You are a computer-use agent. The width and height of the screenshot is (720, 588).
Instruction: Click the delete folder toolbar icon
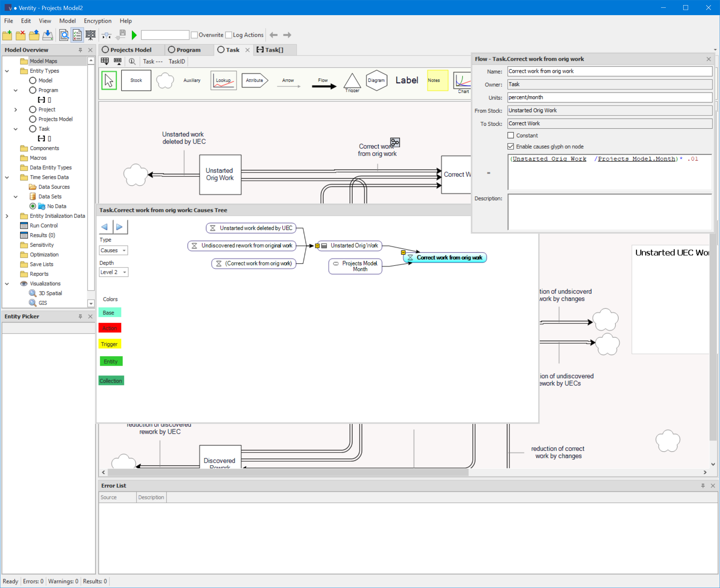click(21, 35)
